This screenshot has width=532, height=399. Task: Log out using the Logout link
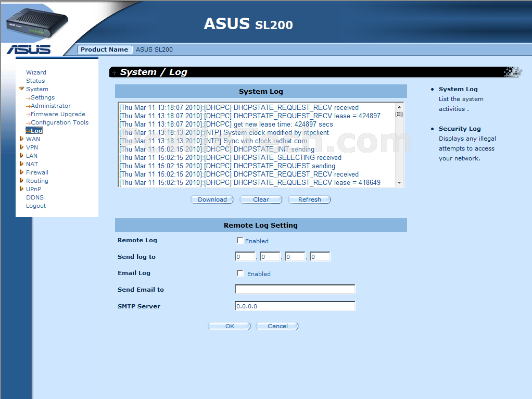tap(36, 206)
